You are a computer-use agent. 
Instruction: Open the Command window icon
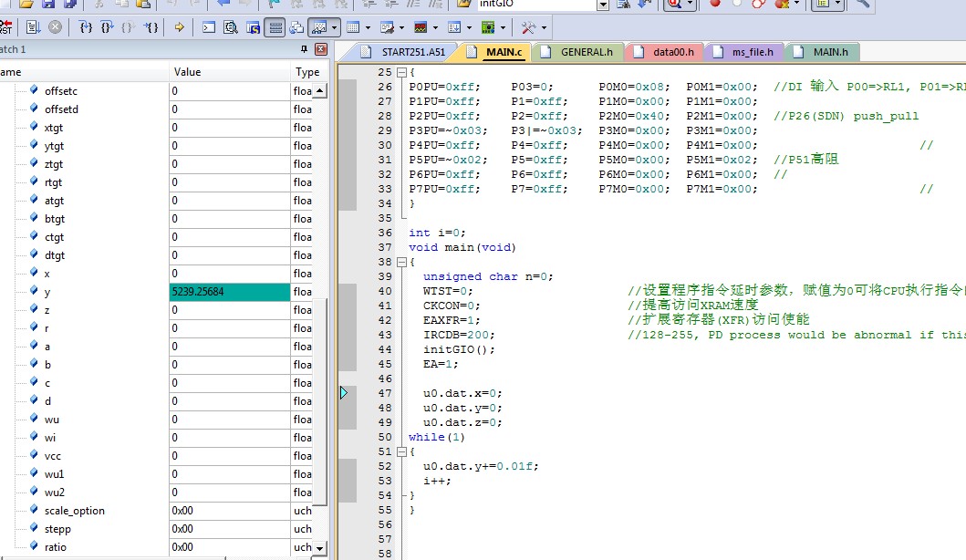(209, 27)
